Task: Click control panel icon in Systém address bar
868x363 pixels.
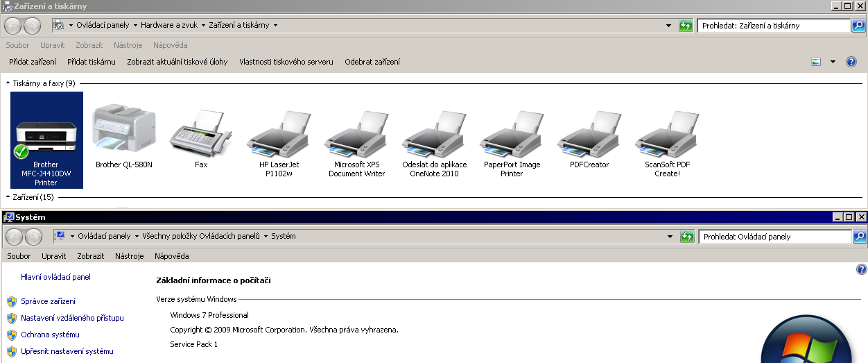Action: (x=60, y=236)
